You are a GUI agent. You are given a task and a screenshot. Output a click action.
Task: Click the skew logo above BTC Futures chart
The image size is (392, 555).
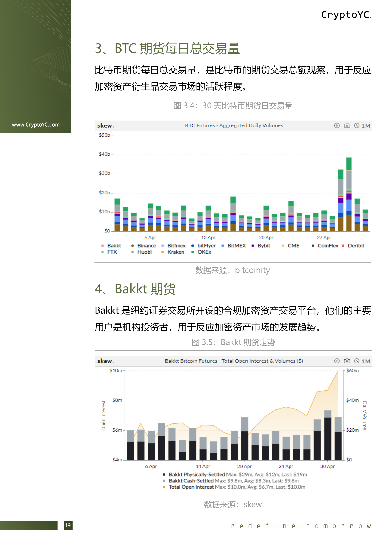click(106, 126)
